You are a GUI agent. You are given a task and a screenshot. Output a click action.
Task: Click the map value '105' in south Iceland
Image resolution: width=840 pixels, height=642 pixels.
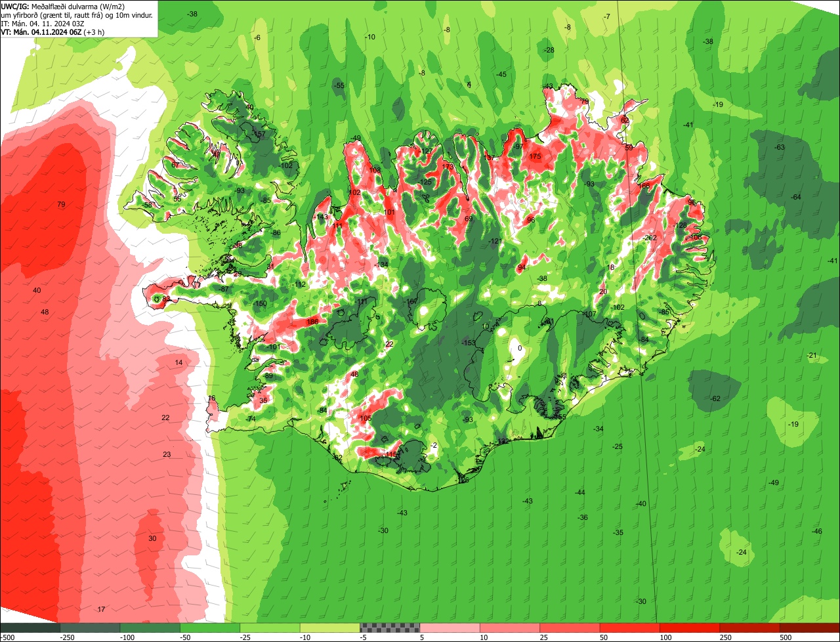pos(366,418)
